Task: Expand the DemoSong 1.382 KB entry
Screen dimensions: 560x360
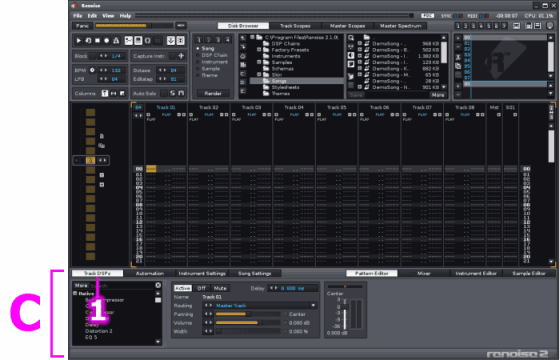Action: [360, 56]
